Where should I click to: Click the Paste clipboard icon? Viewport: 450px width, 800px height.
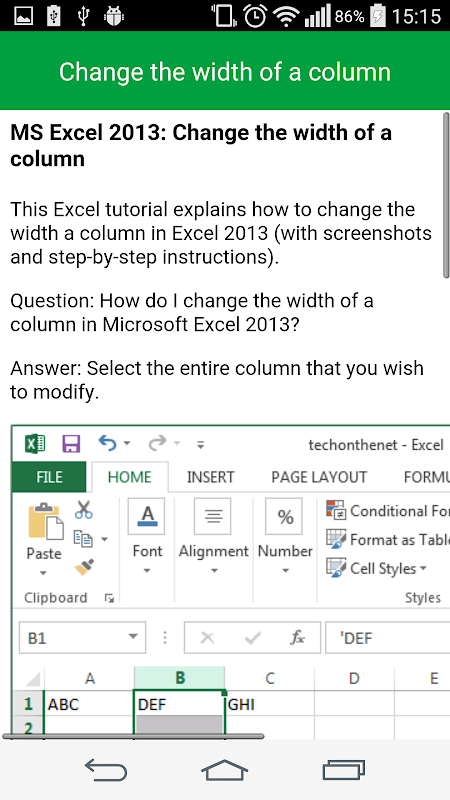[45, 521]
